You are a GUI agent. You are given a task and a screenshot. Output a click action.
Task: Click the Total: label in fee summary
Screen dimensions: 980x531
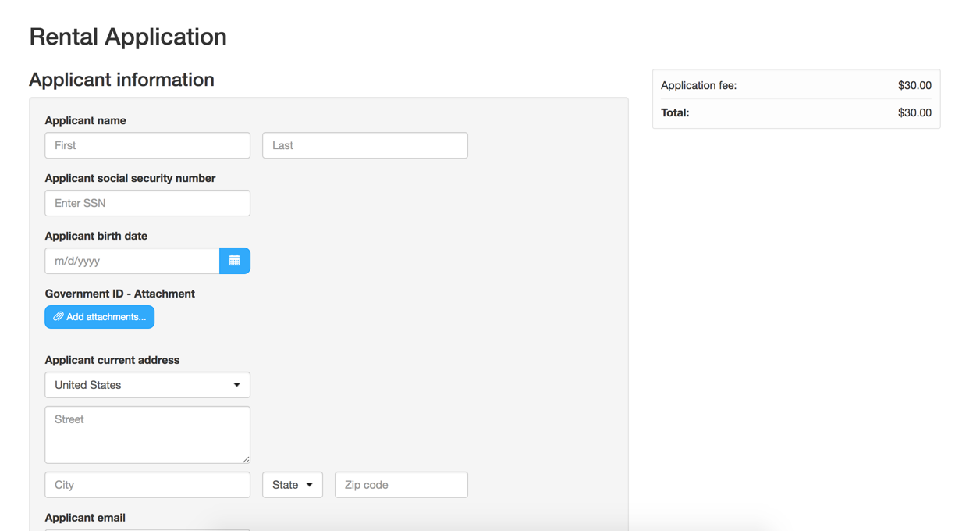675,112
